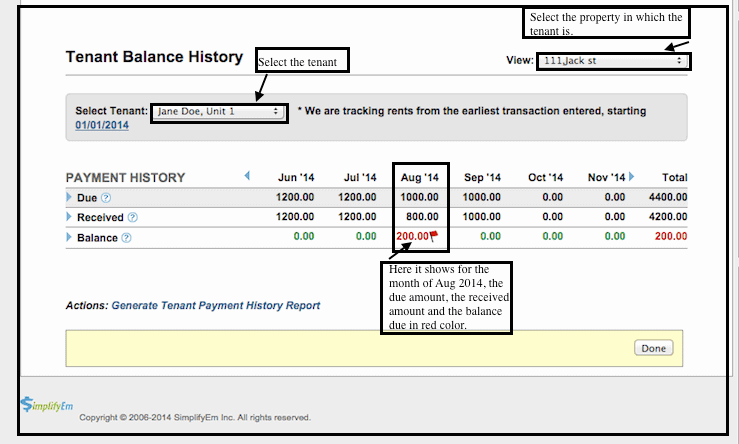Show later months with the right arrow
The image size is (739, 444).
(632, 177)
